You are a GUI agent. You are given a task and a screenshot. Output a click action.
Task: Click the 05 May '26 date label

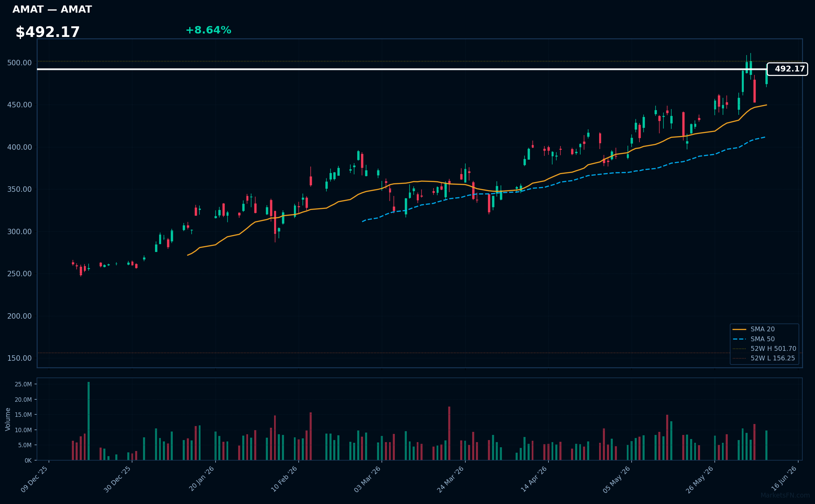[x=617, y=479]
